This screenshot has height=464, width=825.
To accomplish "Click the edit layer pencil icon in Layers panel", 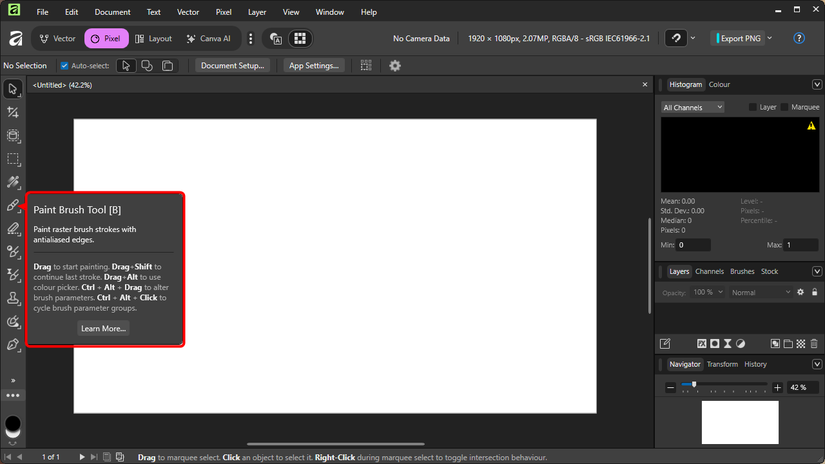I will click(x=665, y=344).
